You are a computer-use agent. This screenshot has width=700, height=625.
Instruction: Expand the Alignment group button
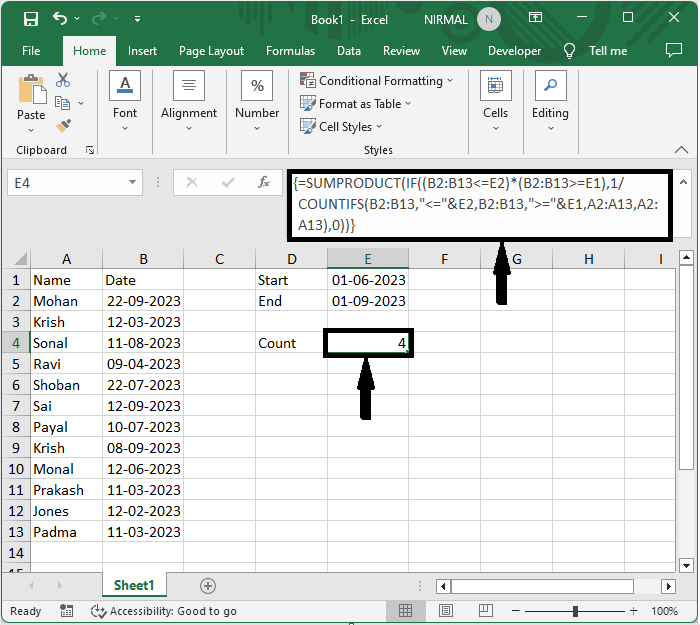(189, 101)
